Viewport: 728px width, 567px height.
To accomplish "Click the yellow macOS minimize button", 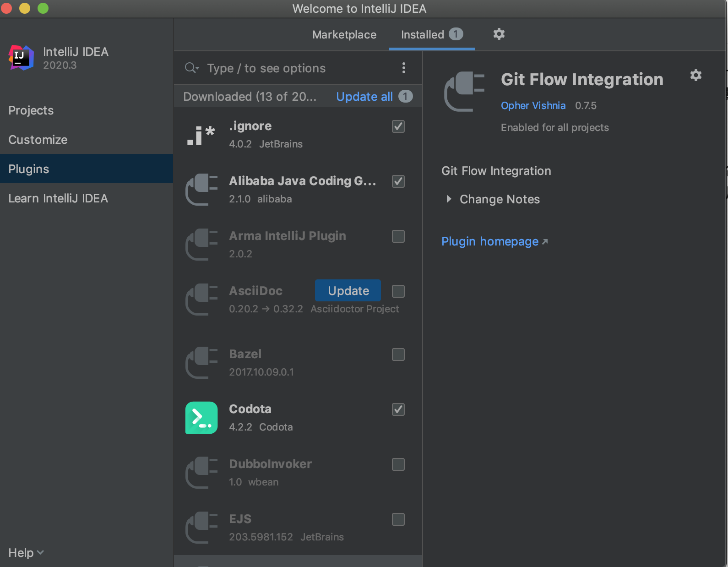I will (x=25, y=8).
